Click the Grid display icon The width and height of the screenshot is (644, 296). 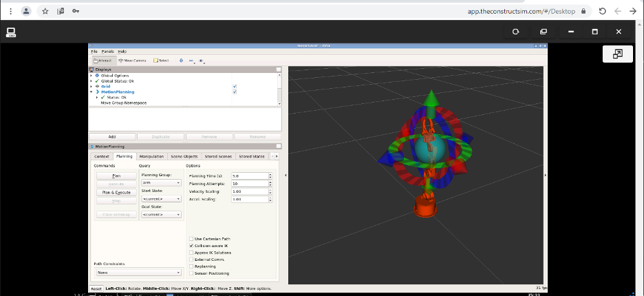click(x=97, y=86)
